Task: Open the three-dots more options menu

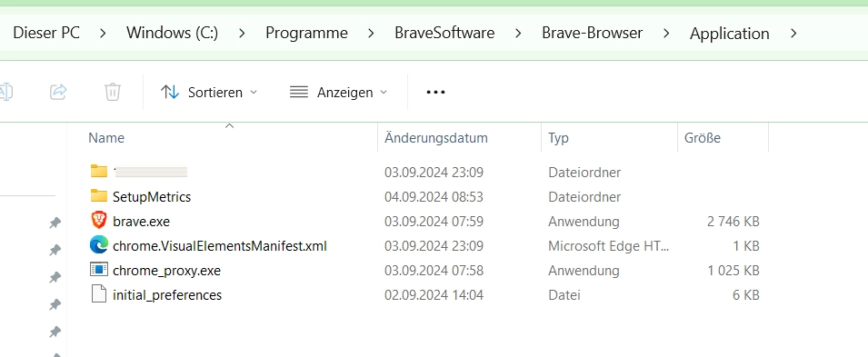Action: 435,93
